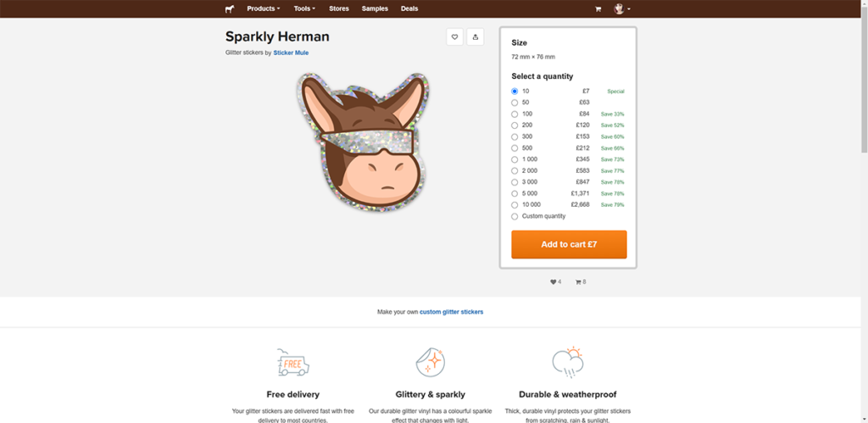Open the Samples page

pyautogui.click(x=375, y=8)
